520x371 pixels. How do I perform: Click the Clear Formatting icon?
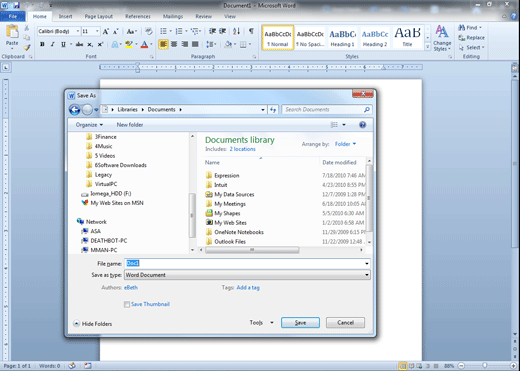coord(149,31)
